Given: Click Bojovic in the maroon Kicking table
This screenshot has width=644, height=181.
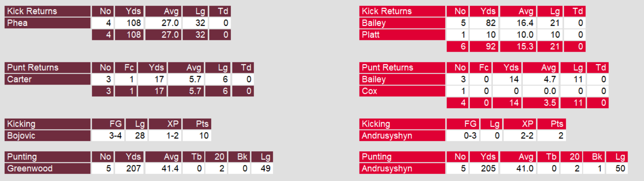Looking at the screenshot, I should [21, 136].
